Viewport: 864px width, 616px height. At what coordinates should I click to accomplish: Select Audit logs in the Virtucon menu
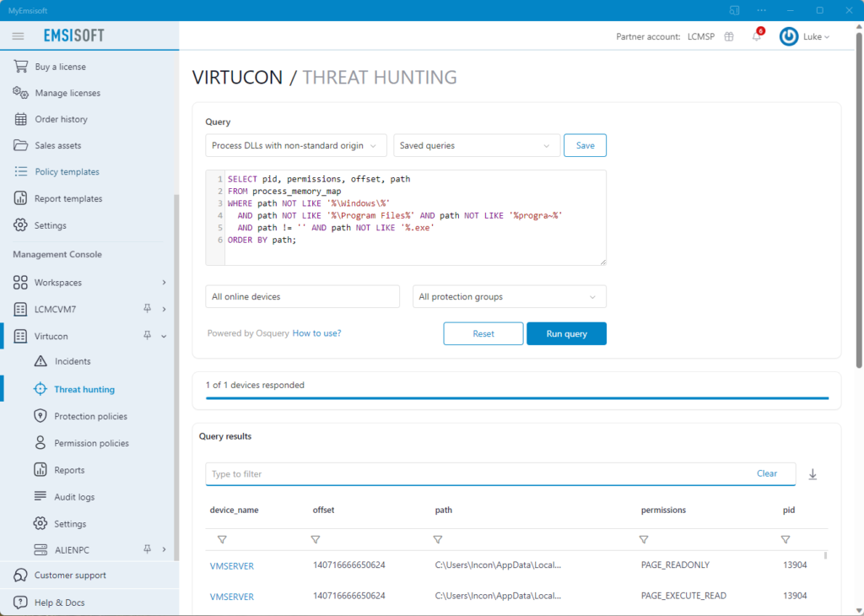pyautogui.click(x=72, y=496)
